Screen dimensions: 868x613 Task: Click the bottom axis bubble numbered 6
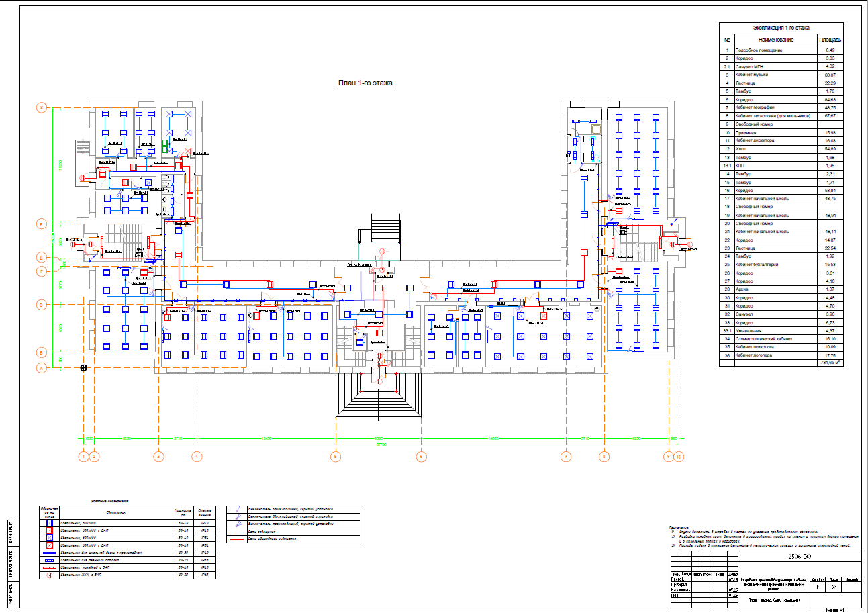coord(421,457)
